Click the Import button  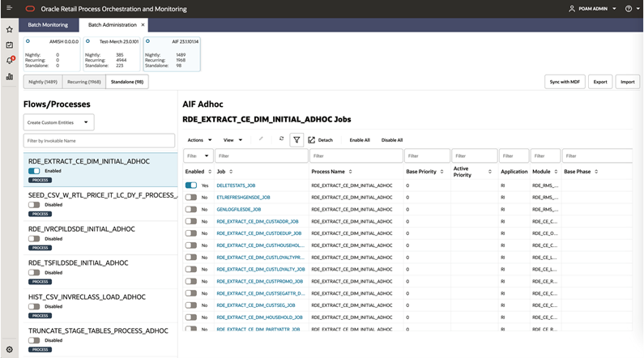pyautogui.click(x=628, y=82)
